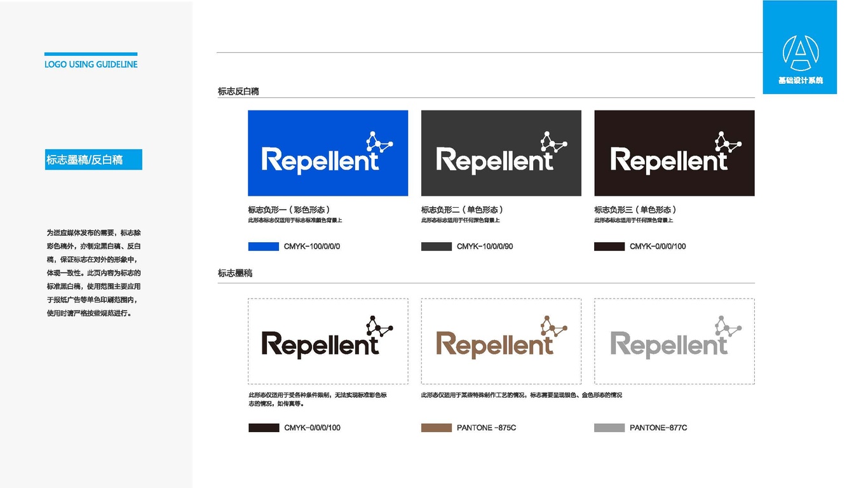Click the molecule icon on black background logo
The image size is (868, 488).
tap(728, 142)
